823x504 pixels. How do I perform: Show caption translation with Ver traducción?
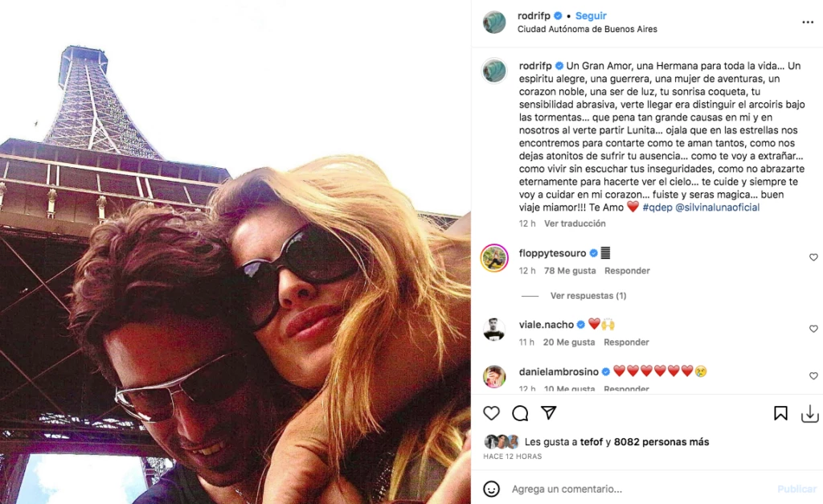pos(575,223)
